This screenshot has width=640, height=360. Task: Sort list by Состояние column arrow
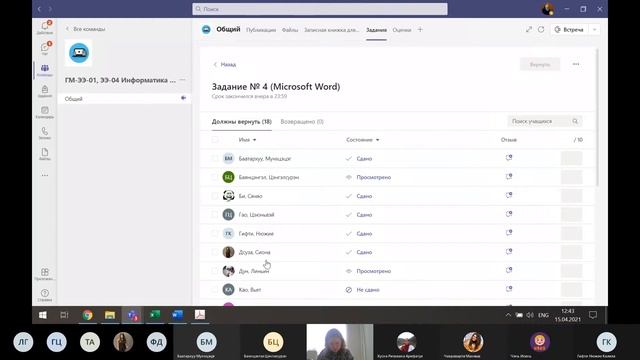point(378,140)
